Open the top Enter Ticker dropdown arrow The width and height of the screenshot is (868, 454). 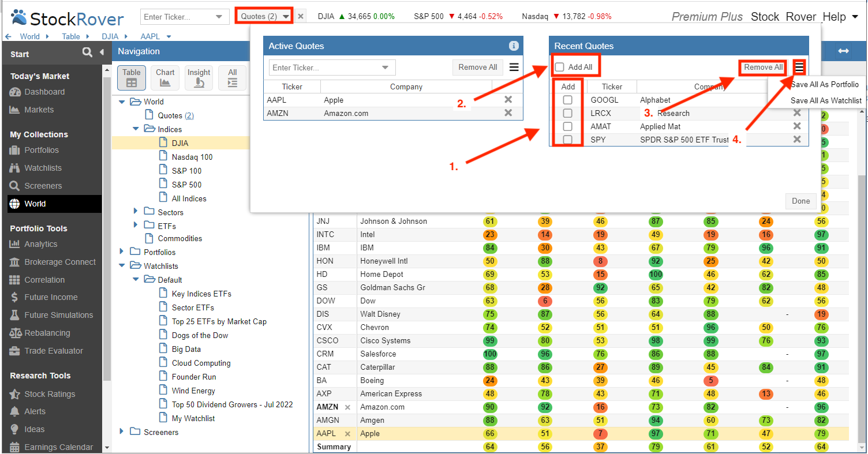click(219, 17)
